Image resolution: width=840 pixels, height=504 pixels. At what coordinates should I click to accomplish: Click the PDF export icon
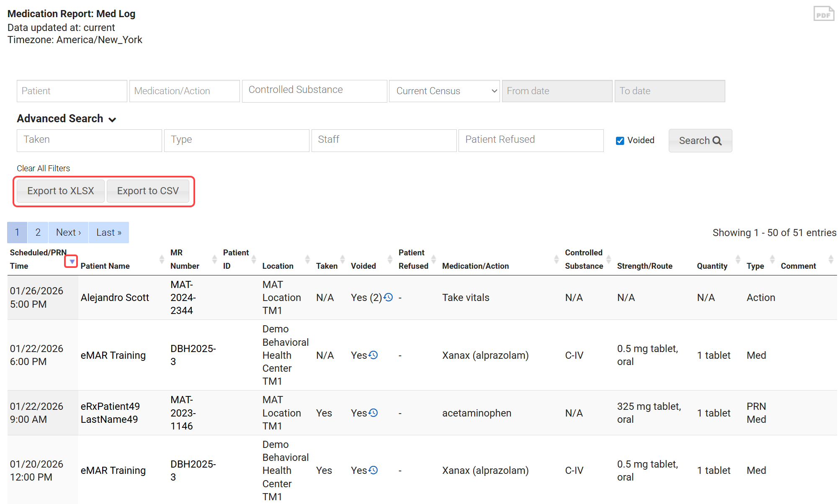pyautogui.click(x=823, y=14)
